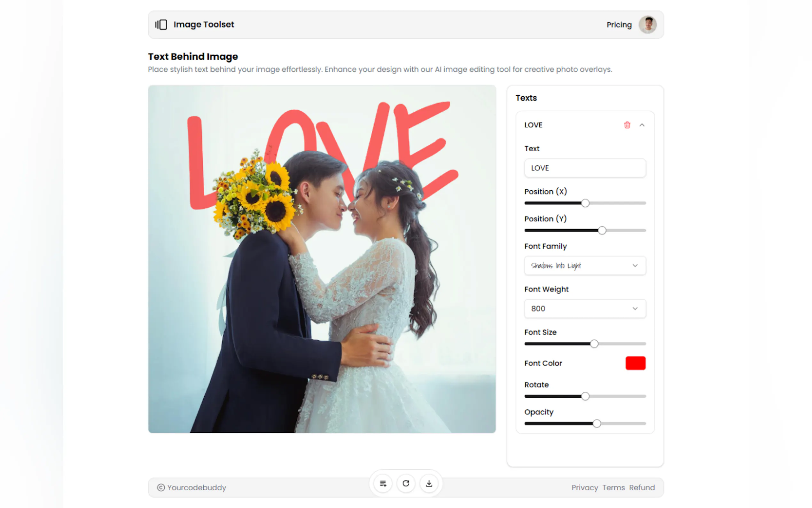This screenshot has height=508, width=812.
Task: Click the Font Size slider handle
Action: coord(594,344)
